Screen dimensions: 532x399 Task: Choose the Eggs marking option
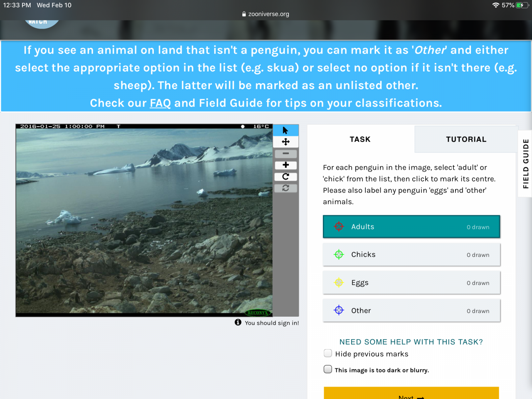[x=411, y=283]
